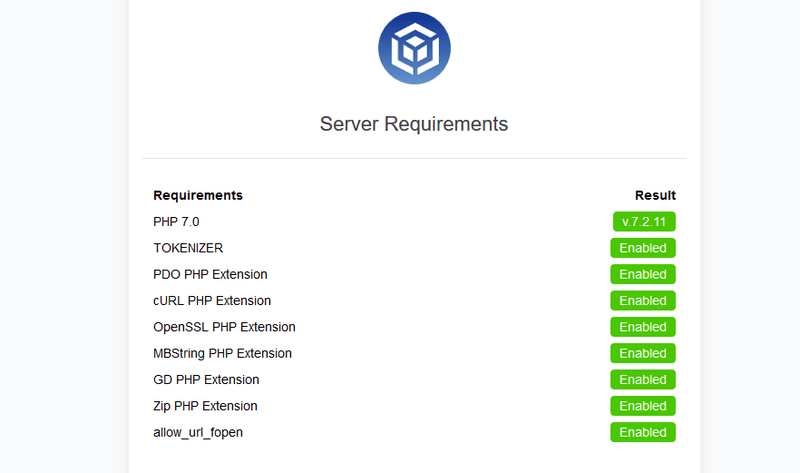Screen dimensions: 800x473
Task: Select the allow_url_fopen requirement label
Action: tap(198, 433)
